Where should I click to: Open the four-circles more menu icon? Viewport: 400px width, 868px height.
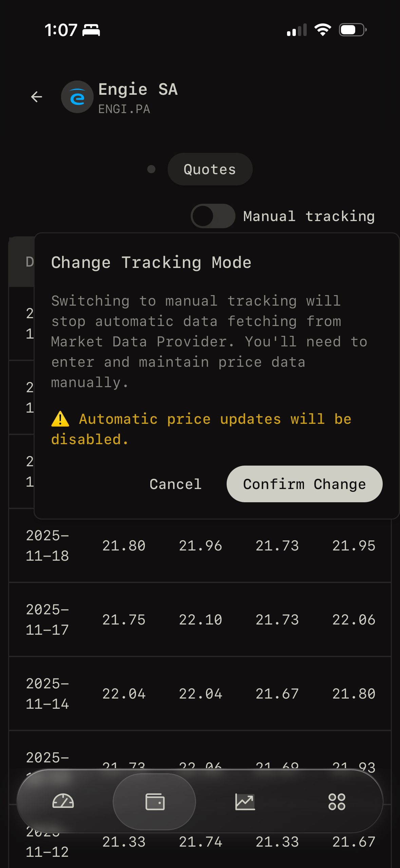(337, 801)
